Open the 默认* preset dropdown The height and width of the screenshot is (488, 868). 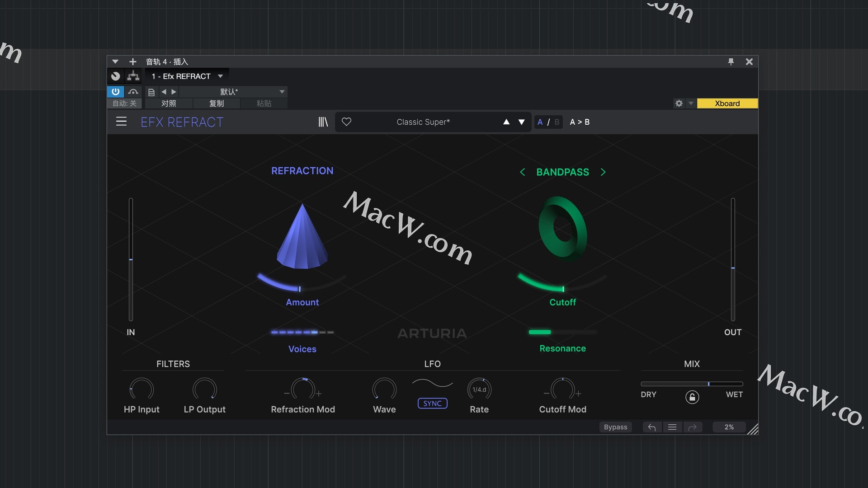coord(233,92)
